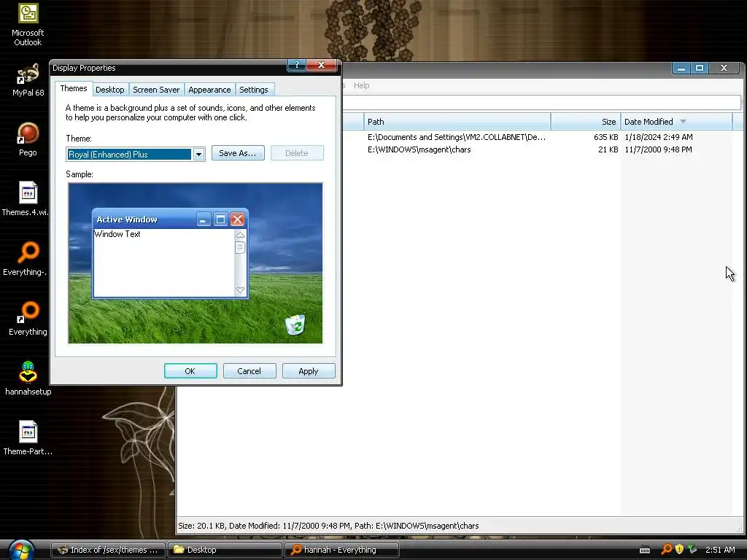Click the 635 KB size cell
The image size is (747, 560).
click(x=605, y=137)
